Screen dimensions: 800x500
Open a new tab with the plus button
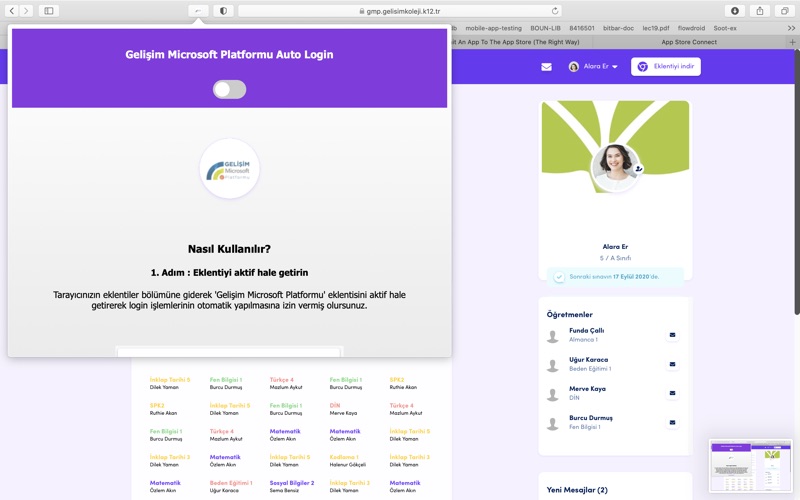tap(792, 42)
